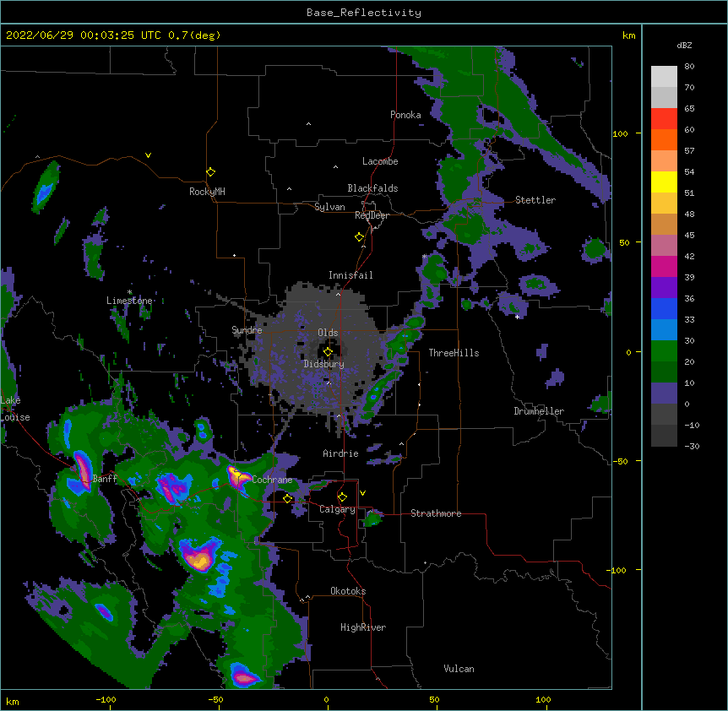Select the Lacombe city label
Viewport: 728px width, 711px height.
click(380, 161)
